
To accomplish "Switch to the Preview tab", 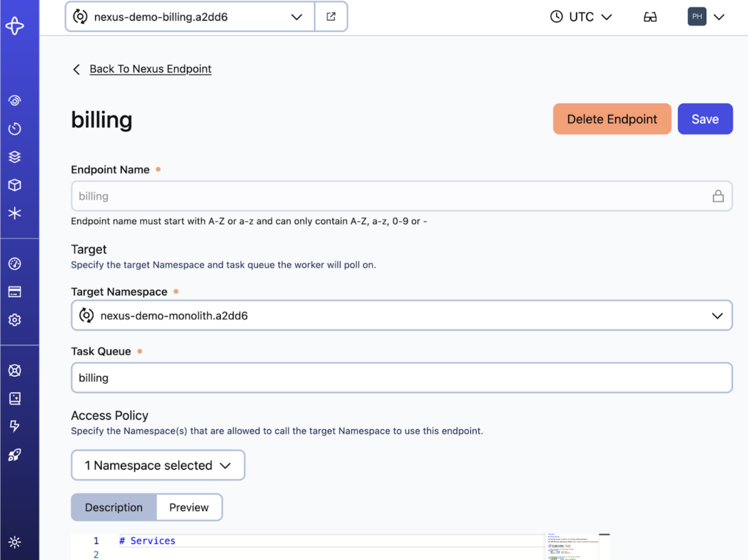I will pos(189,507).
